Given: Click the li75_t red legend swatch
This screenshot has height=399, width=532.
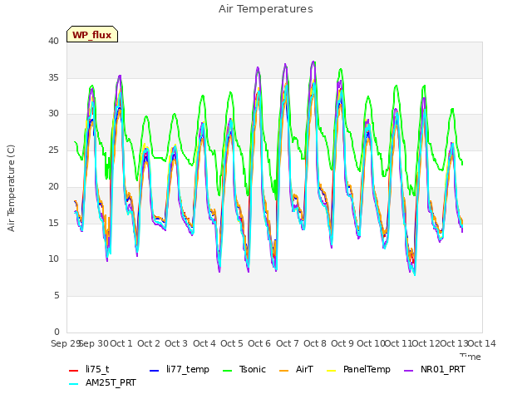Looking at the screenshot, I should coord(74,371).
